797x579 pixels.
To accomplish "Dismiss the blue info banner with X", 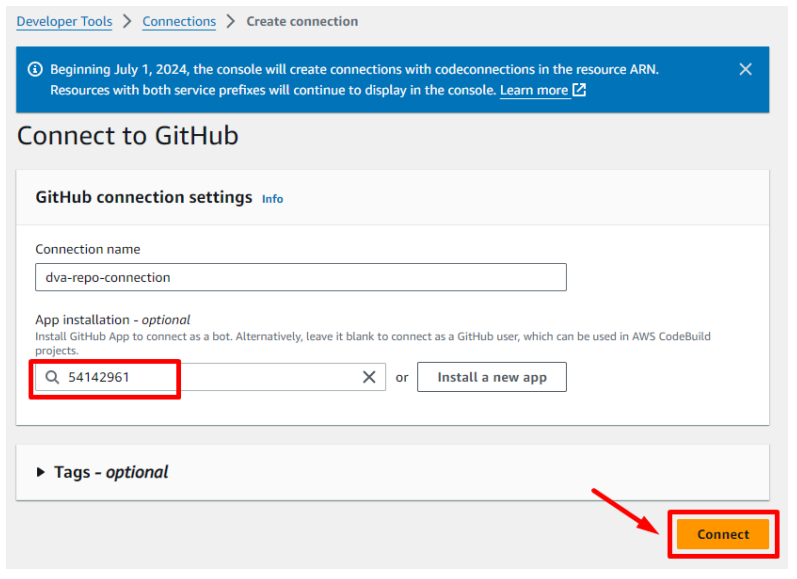I will pos(745,69).
